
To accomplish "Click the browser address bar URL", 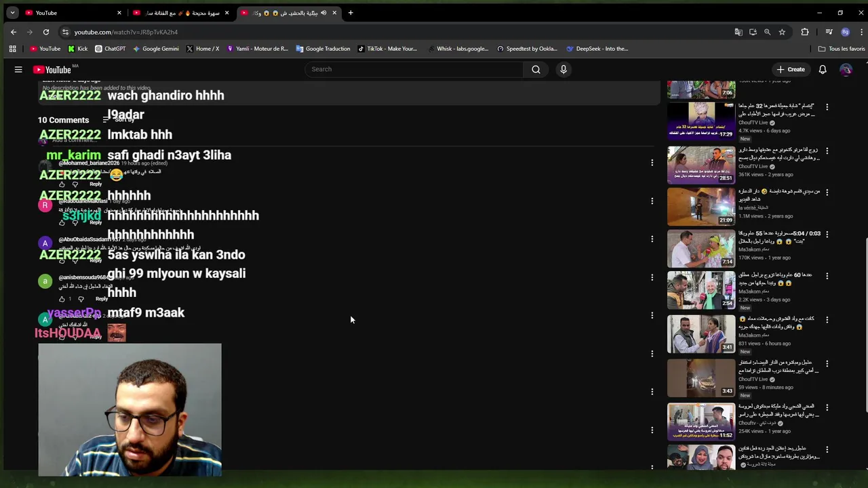I will (126, 32).
